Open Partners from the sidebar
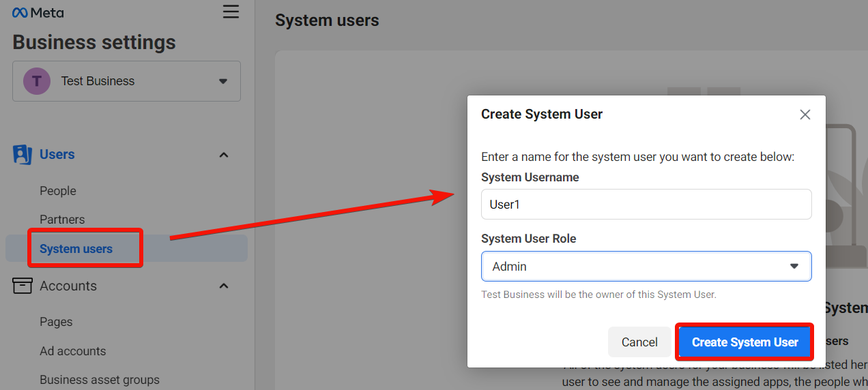 point(62,220)
